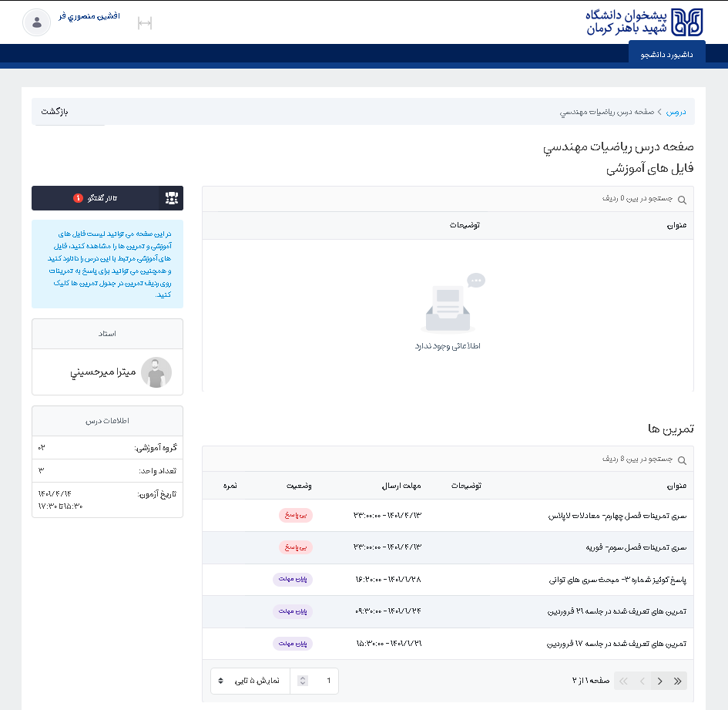Click the نمره column header
The width and height of the screenshot is (728, 710).
(x=230, y=486)
